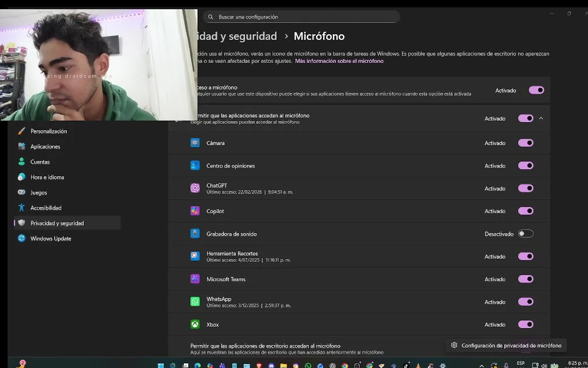Click the Centro de opiniones app icon

pyautogui.click(x=195, y=166)
